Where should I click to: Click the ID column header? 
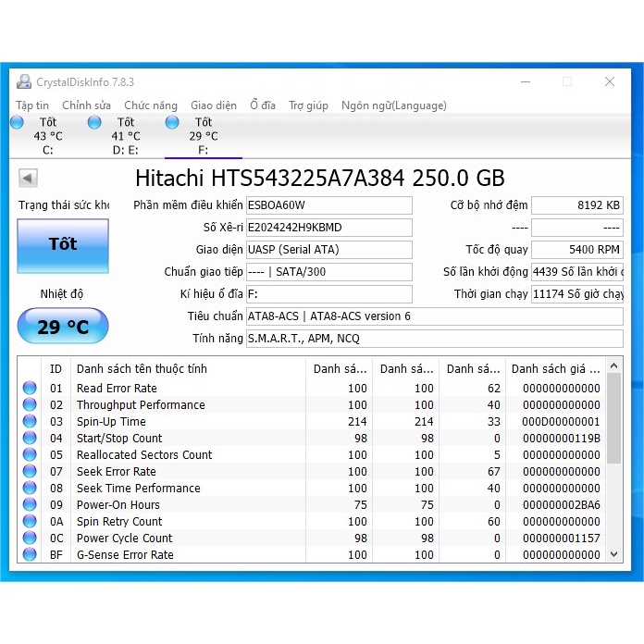pos(56,369)
